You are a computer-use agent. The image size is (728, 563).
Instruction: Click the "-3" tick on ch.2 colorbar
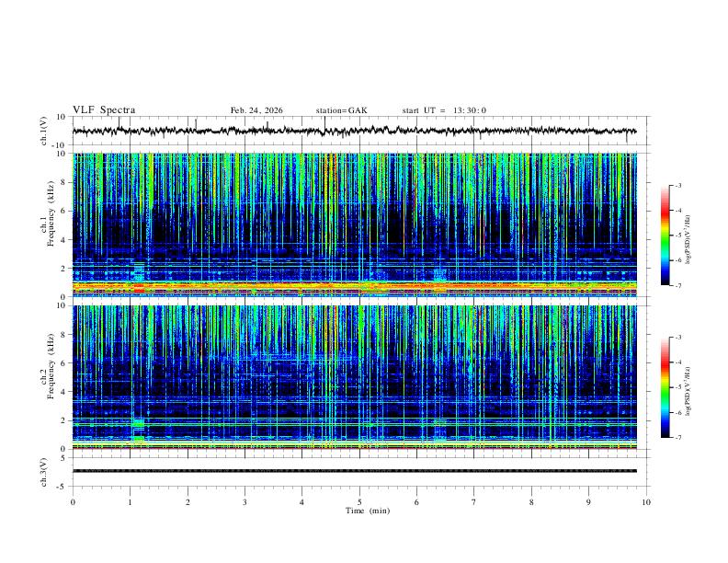678,338
